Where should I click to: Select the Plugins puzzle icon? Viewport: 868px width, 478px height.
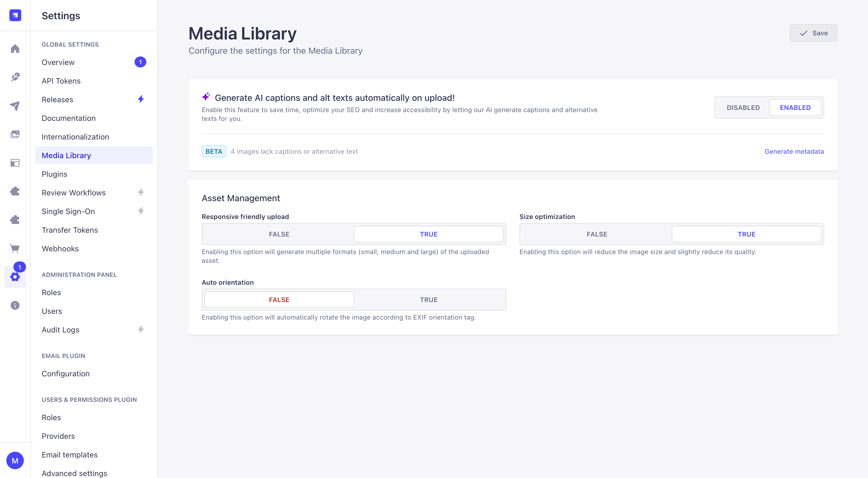coord(15,191)
